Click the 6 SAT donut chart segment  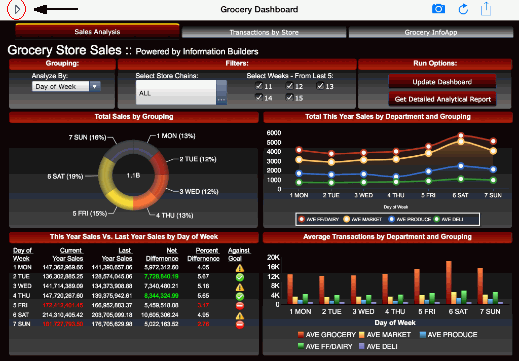106,176
